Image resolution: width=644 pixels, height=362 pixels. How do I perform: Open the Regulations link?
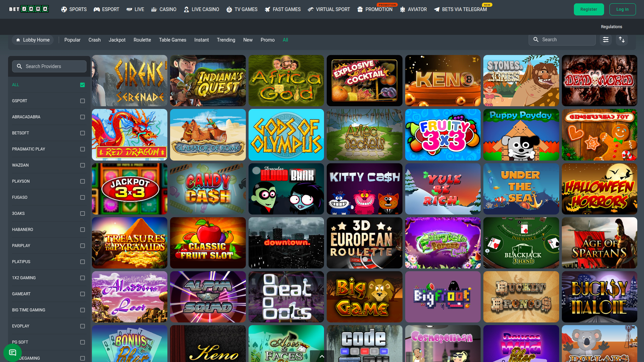click(611, 26)
